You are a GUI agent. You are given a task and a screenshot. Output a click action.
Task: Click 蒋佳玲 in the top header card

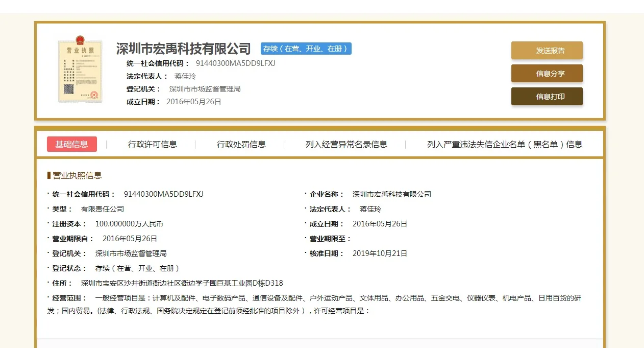pos(185,76)
